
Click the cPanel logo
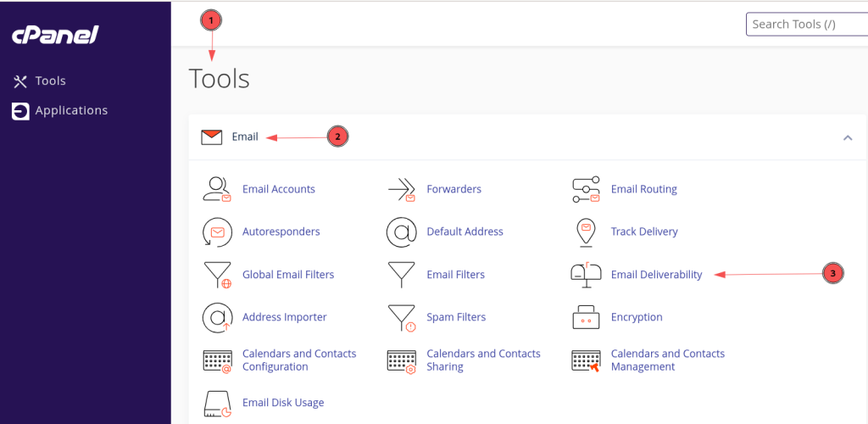[x=55, y=36]
